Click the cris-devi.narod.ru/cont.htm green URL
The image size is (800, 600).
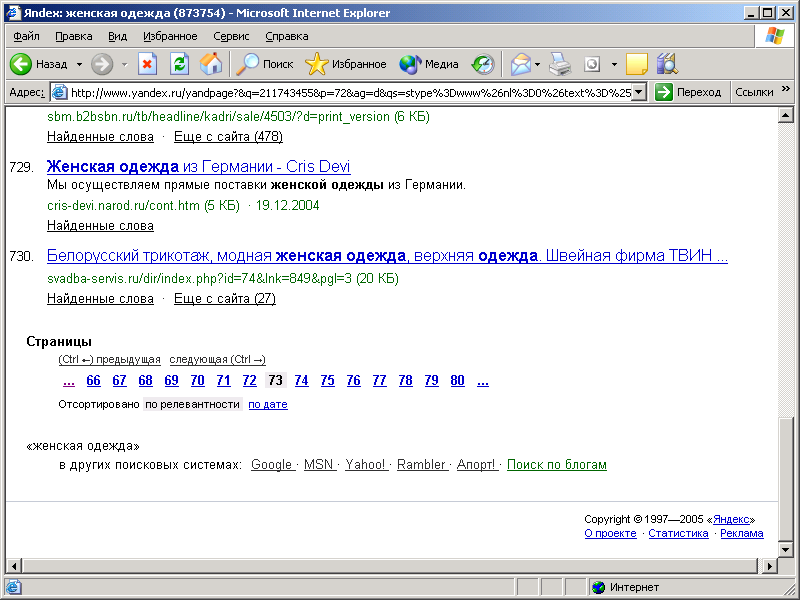[123, 206]
